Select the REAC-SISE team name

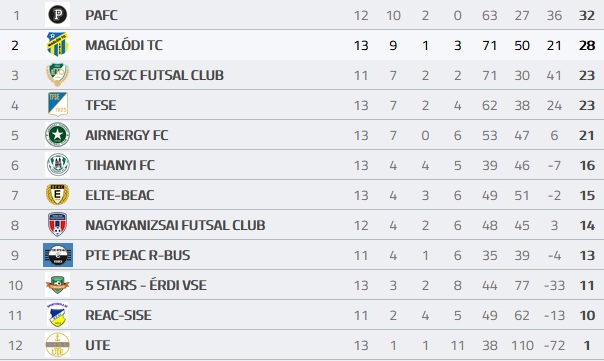coord(118,315)
